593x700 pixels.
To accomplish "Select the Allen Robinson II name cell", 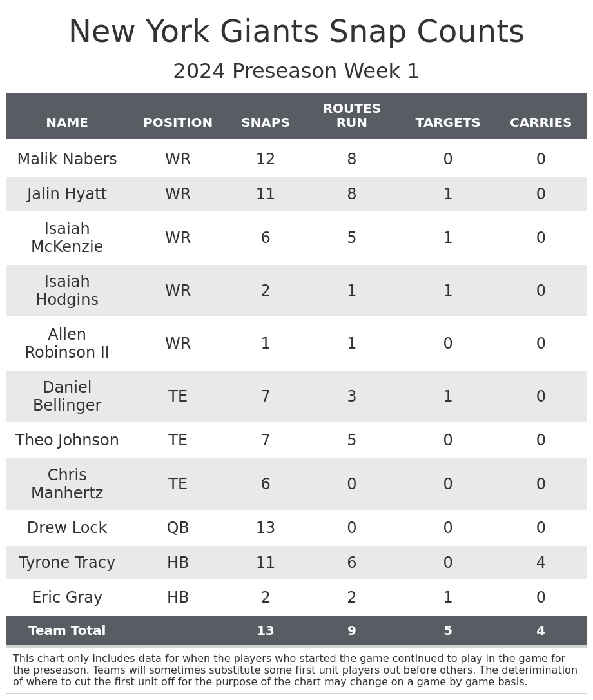I will tap(67, 344).
